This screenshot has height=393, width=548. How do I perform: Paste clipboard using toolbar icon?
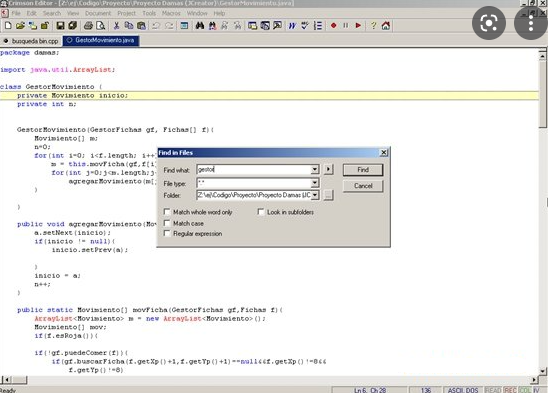point(141,26)
